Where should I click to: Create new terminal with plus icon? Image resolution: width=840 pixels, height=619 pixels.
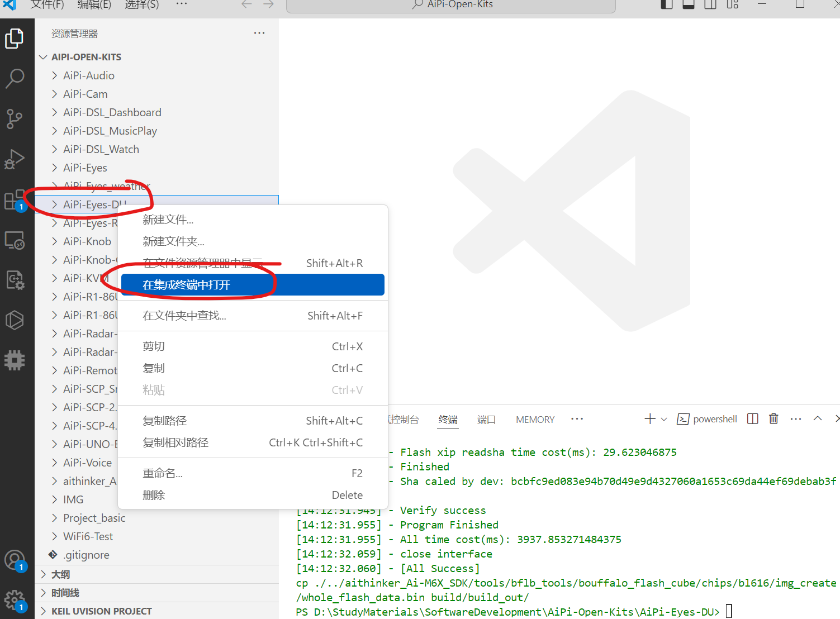click(649, 419)
